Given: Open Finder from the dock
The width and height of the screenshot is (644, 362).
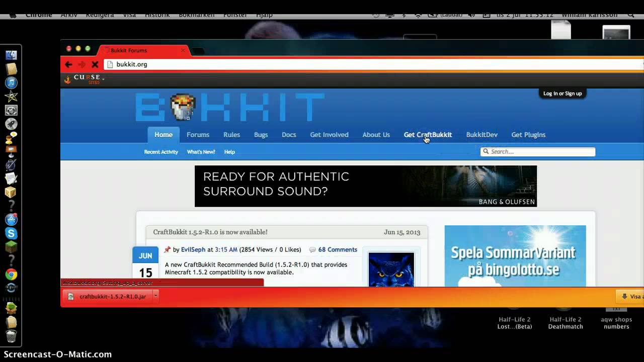Looking at the screenshot, I should point(11,55).
